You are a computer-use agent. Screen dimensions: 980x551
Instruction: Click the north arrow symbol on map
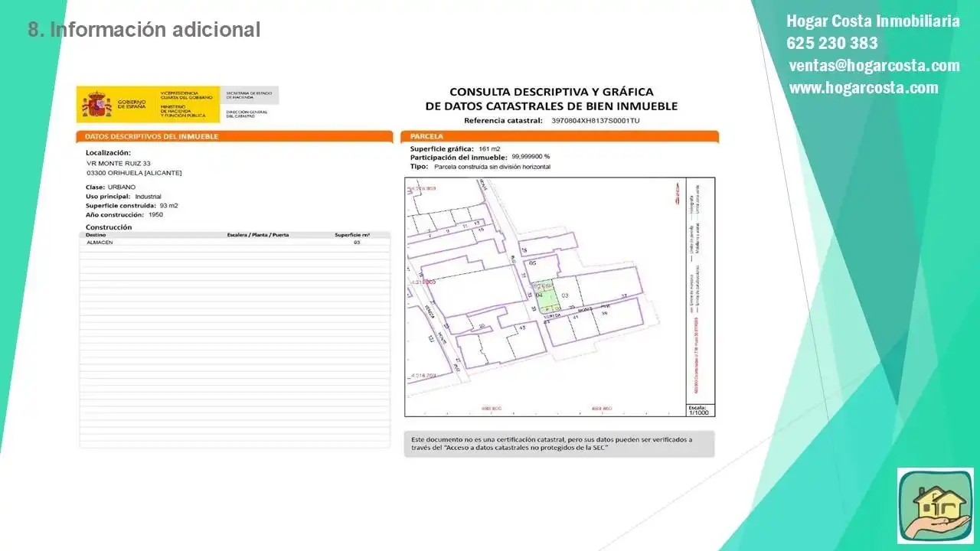[677, 194]
